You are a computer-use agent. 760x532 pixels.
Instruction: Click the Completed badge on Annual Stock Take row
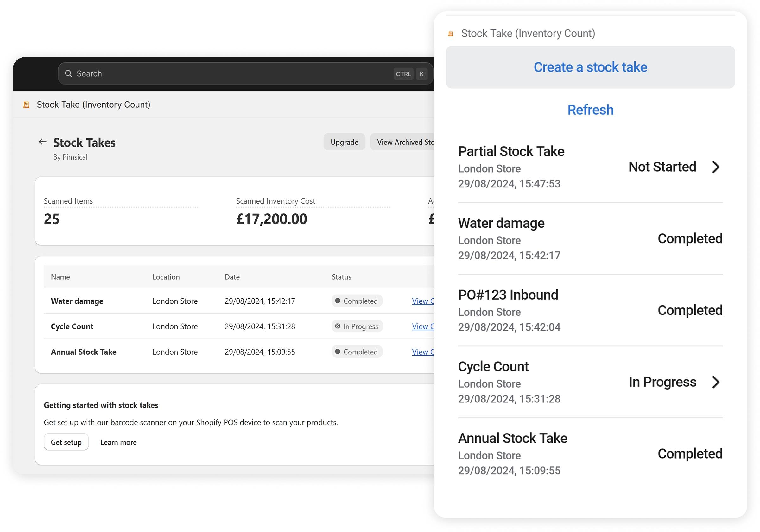pos(357,351)
